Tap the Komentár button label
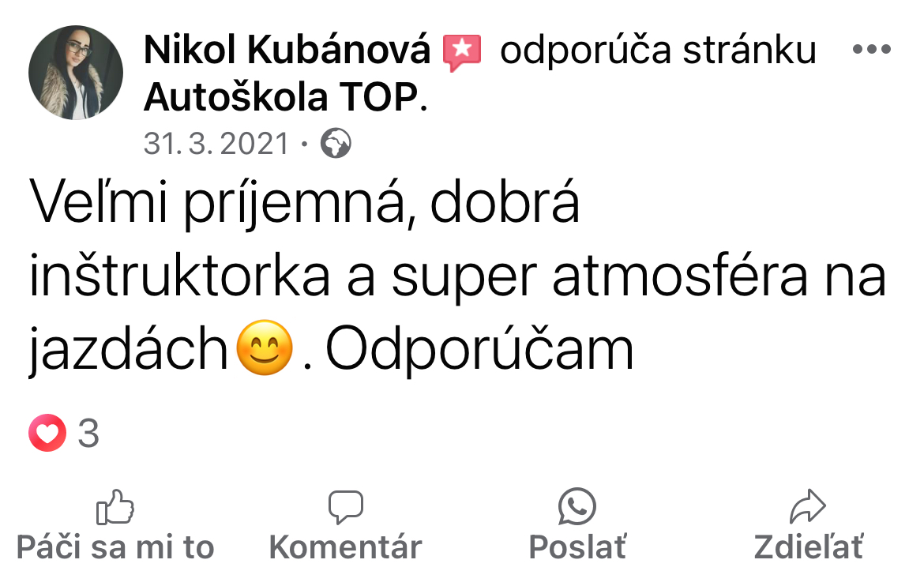The height and width of the screenshot is (571, 924). (x=345, y=547)
